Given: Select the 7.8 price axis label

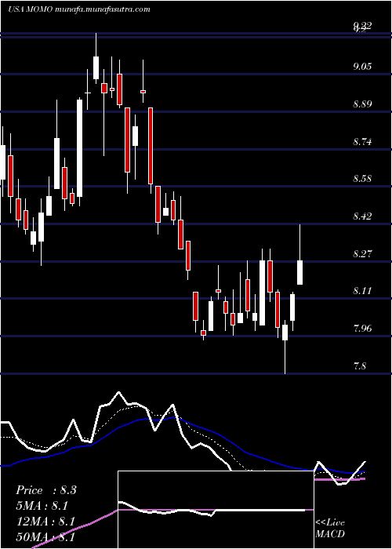Looking at the screenshot, I should (360, 366).
